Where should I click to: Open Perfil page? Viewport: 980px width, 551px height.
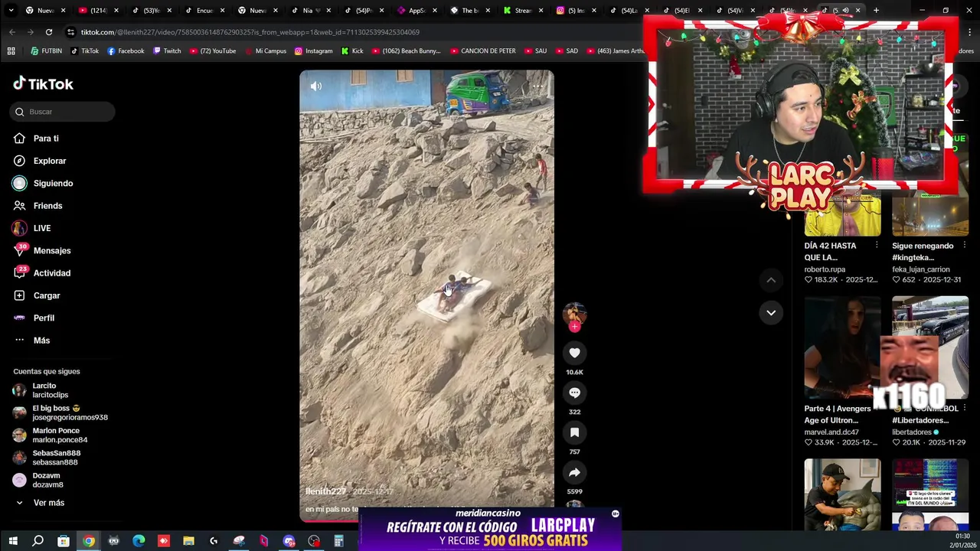pyautogui.click(x=44, y=318)
